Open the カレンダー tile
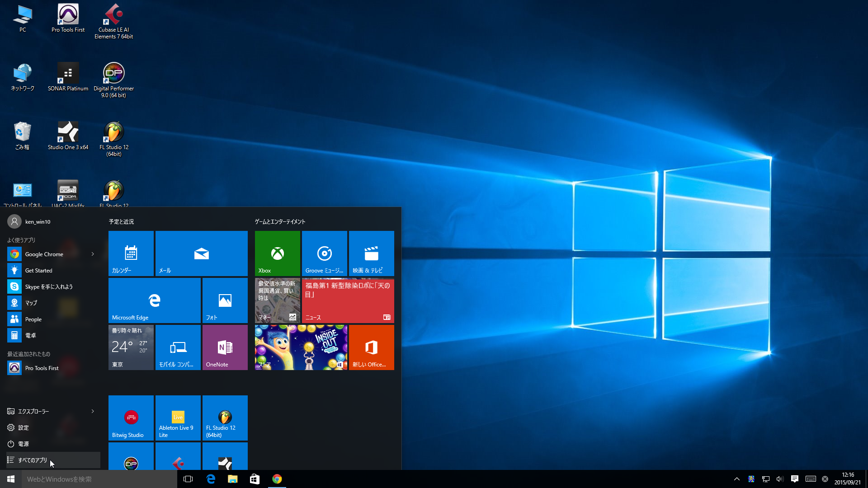 [131, 253]
